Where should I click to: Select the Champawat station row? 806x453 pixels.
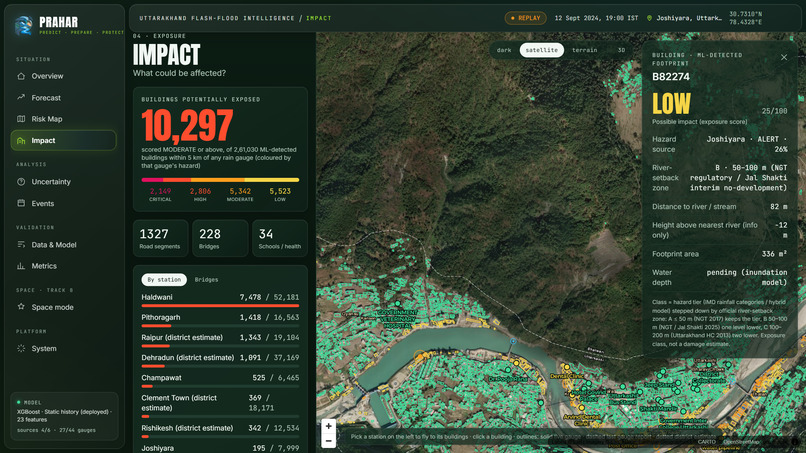220,380
